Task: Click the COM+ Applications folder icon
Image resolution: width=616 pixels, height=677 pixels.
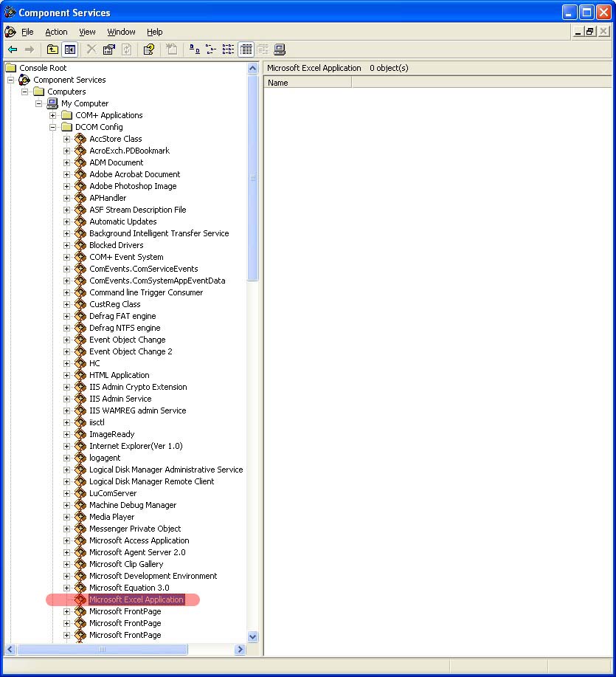Action: (66, 115)
